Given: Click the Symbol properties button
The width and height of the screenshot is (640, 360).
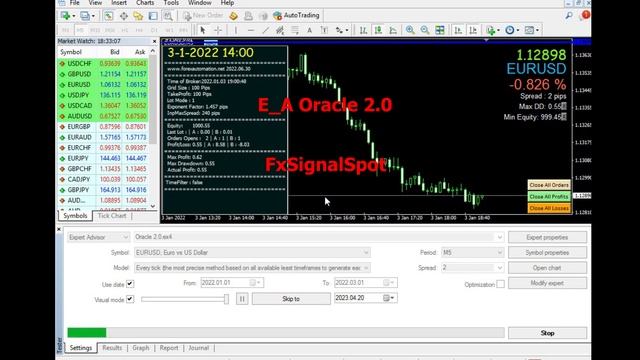Looking at the screenshot, I should pos(547,253).
